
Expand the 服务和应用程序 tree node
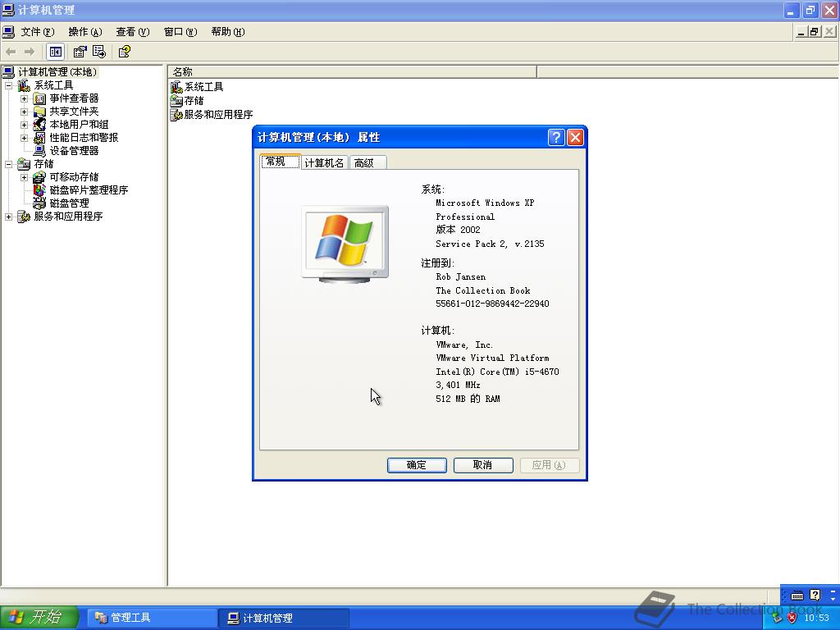[x=8, y=217]
